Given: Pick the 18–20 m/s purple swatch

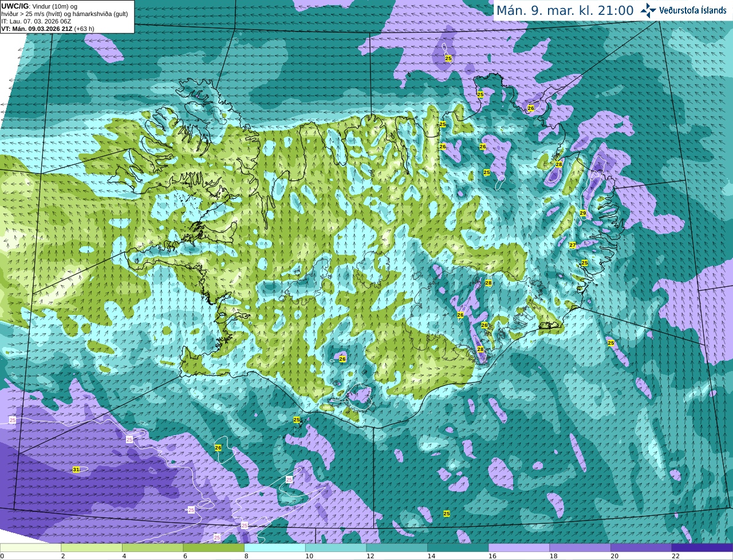Looking at the screenshot, I should click(x=580, y=547).
